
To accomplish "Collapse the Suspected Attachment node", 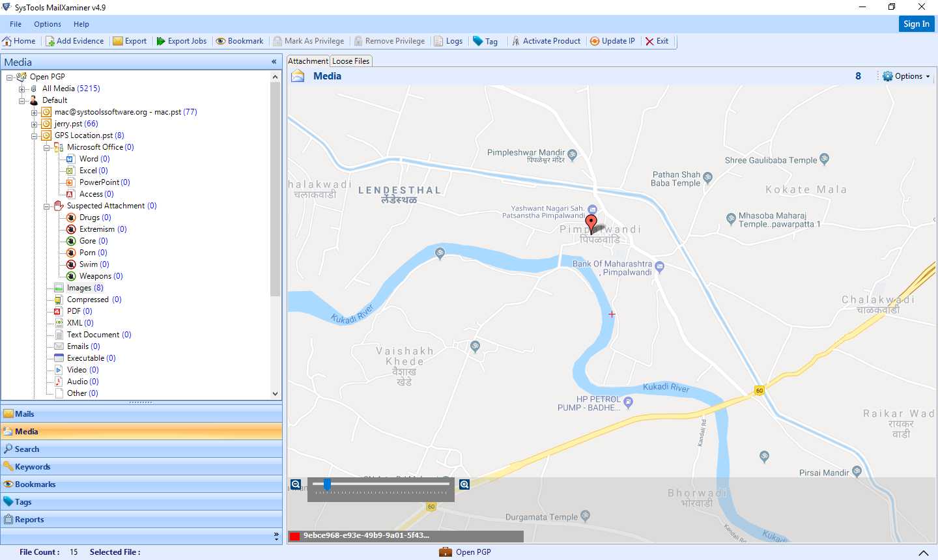I will click(x=47, y=206).
